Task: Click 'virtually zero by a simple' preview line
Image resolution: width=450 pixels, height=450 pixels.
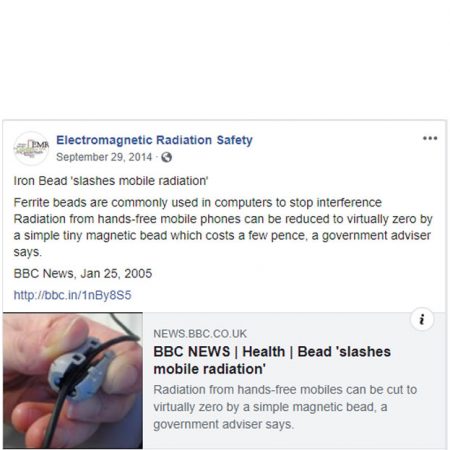Action: click(270, 407)
